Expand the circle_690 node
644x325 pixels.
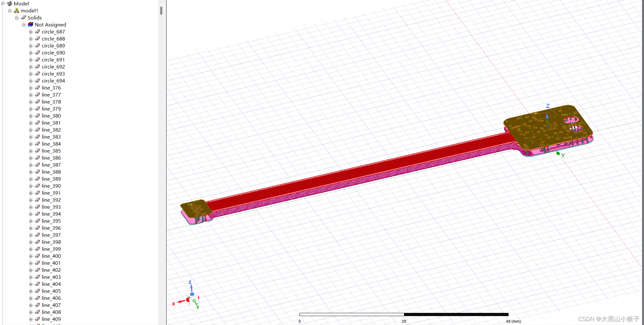[31, 53]
